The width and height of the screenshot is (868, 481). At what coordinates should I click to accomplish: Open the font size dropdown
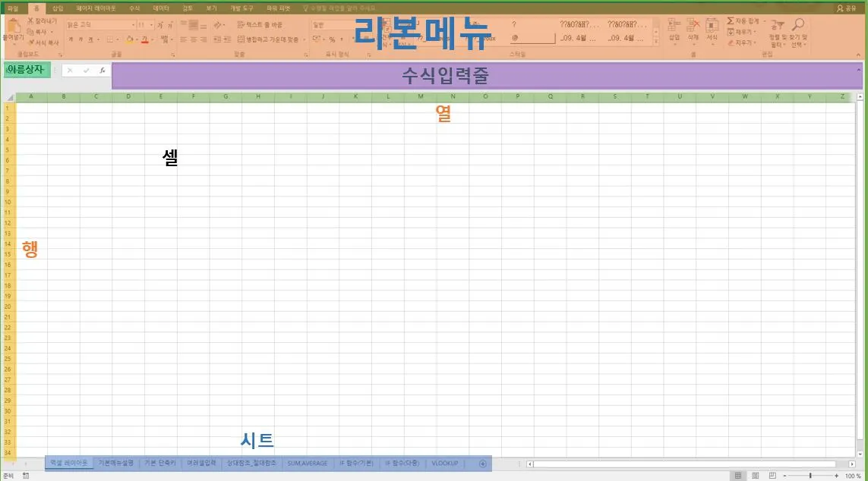coord(151,25)
